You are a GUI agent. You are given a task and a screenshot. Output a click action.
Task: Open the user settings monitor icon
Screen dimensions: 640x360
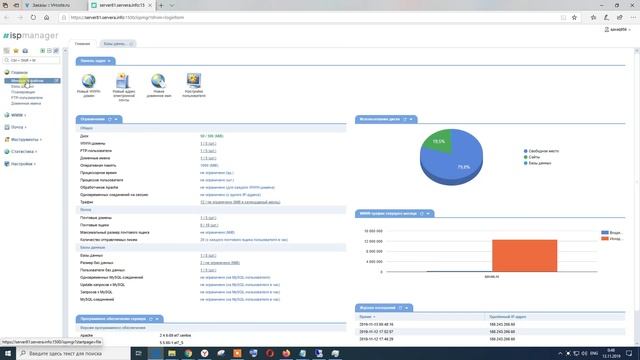coord(193,80)
